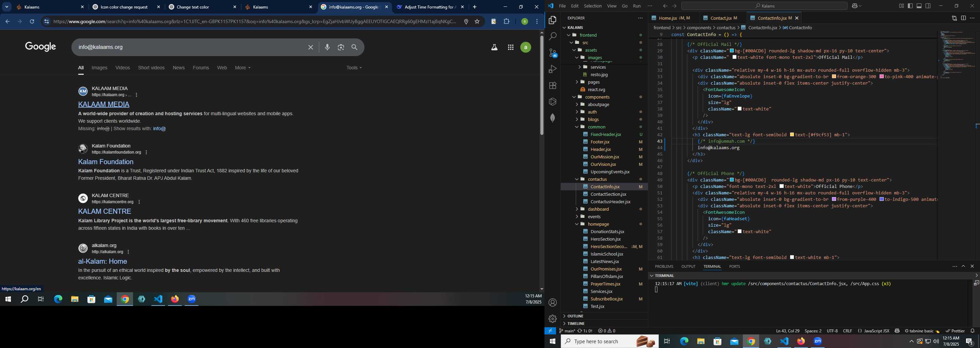Screen dimensions: 980x348
Task: Click the Copilot icon in VS Code title bar
Action: pyautogui.click(x=855, y=6)
